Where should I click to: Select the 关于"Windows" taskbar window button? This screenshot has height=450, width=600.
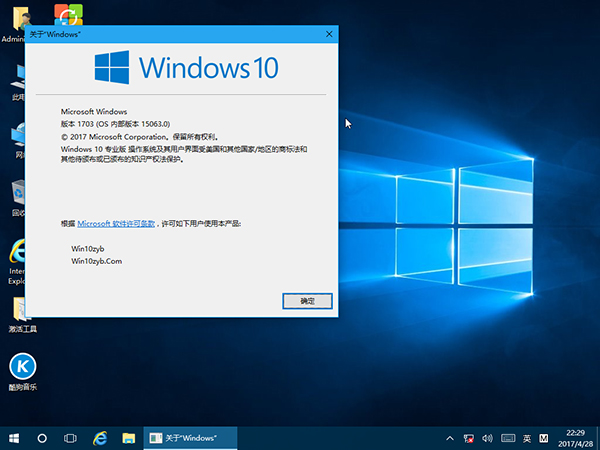click(x=190, y=438)
